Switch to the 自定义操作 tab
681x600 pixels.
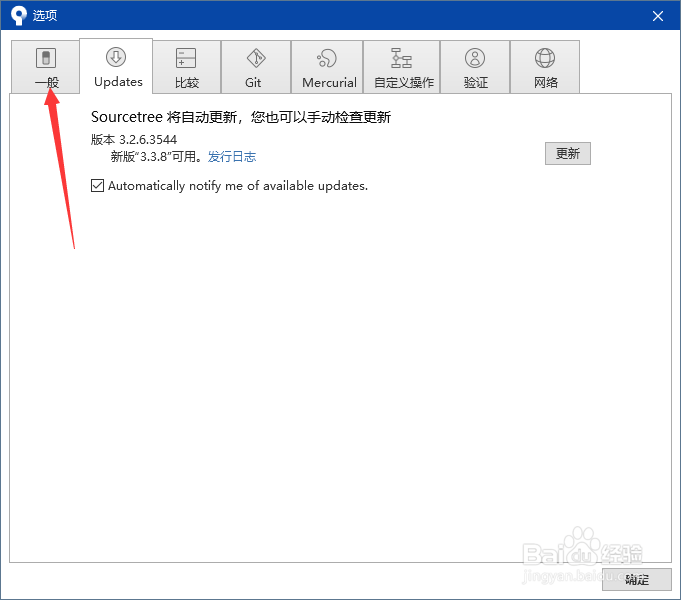[x=402, y=67]
